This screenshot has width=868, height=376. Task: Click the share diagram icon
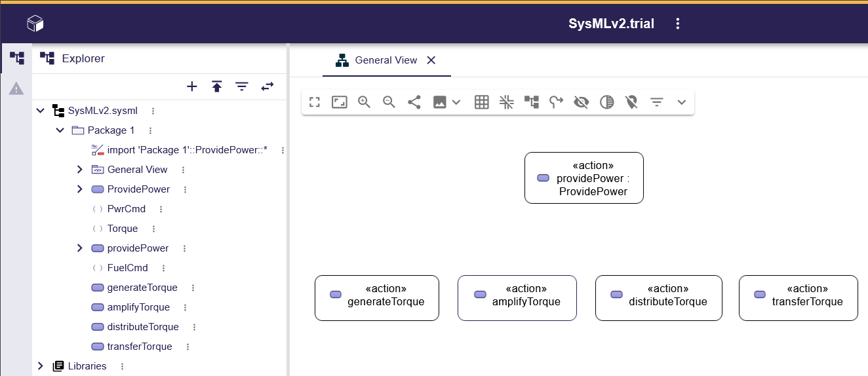coord(414,102)
